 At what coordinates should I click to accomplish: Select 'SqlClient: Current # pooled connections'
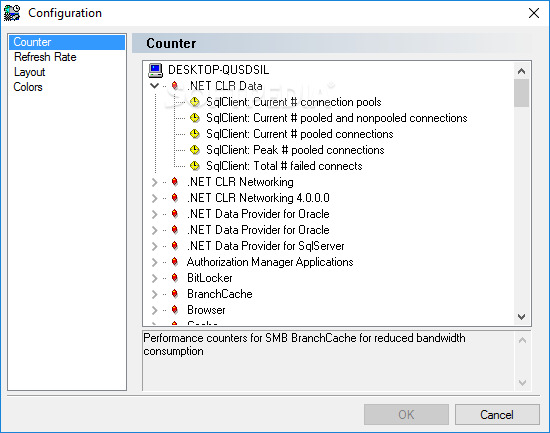pos(300,134)
